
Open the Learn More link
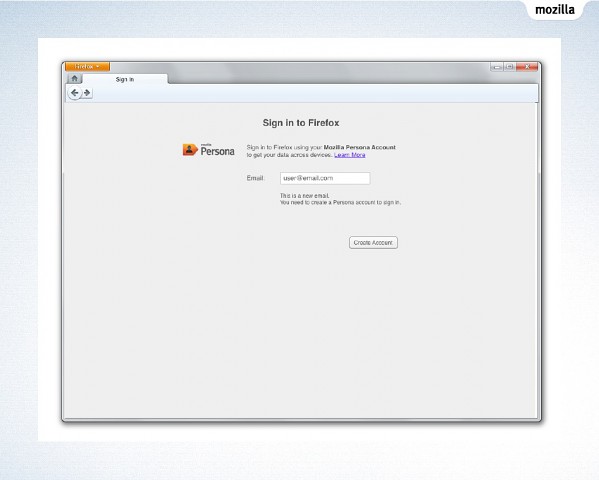350,155
